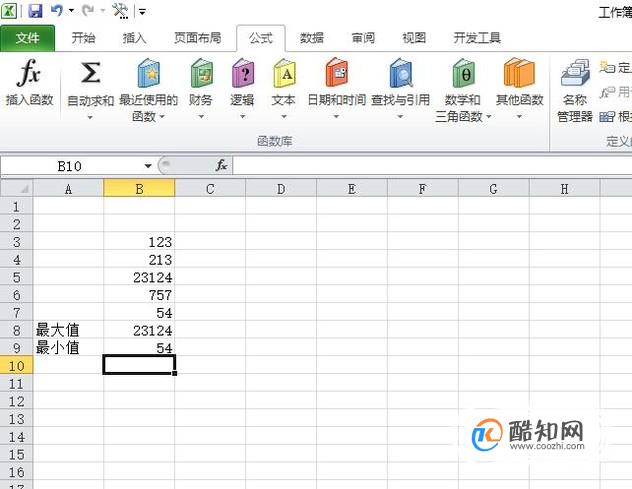The height and width of the screenshot is (489, 632).
Task: Select column B header
Action: tap(139, 188)
